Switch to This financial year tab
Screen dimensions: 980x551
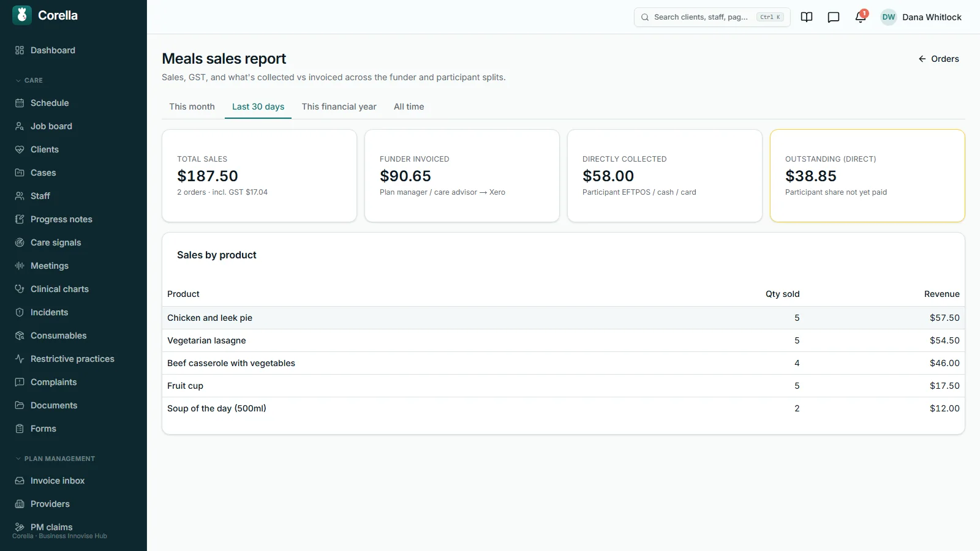point(339,107)
